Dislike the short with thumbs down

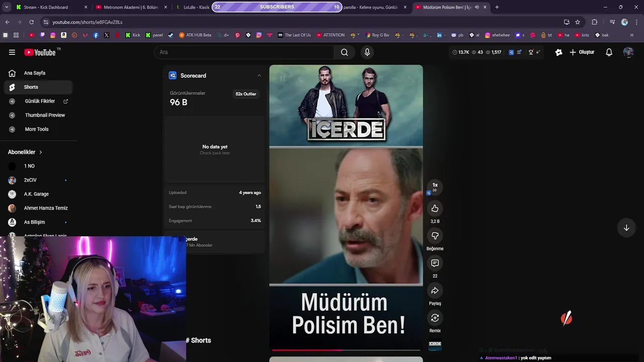[435, 236]
